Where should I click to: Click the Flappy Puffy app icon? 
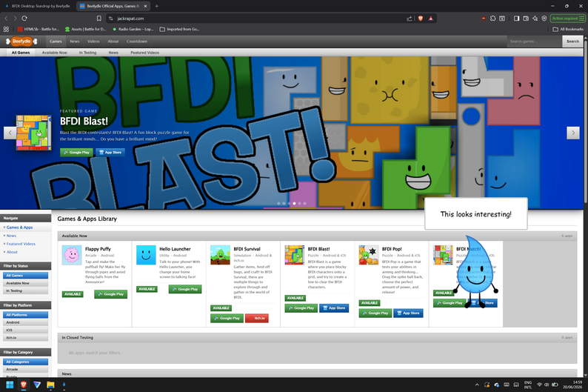pyautogui.click(x=72, y=255)
